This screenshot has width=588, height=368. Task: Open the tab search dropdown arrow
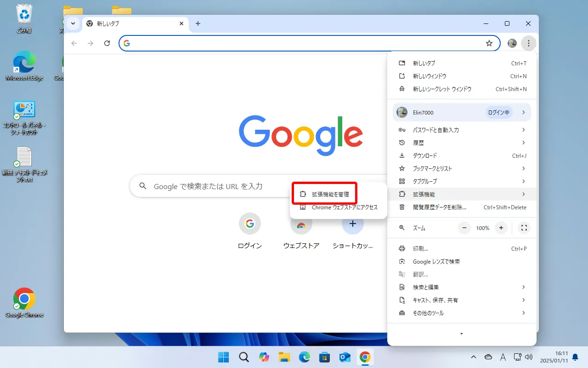(x=73, y=23)
